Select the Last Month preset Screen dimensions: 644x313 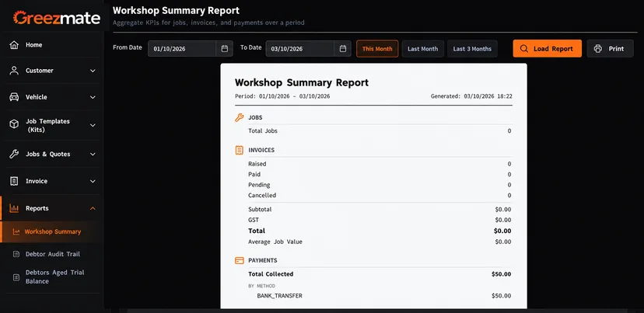point(422,49)
